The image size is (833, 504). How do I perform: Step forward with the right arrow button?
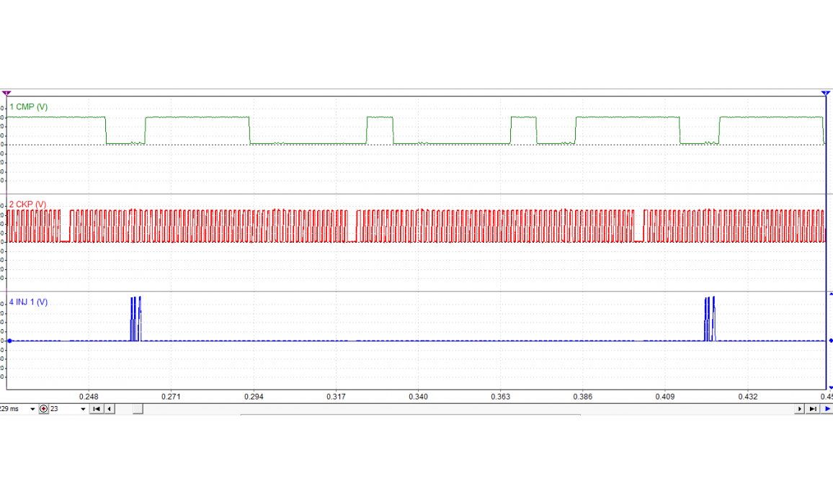coord(799,409)
